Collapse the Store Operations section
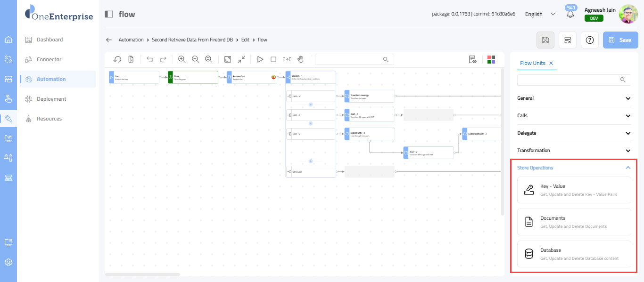 tap(627, 168)
